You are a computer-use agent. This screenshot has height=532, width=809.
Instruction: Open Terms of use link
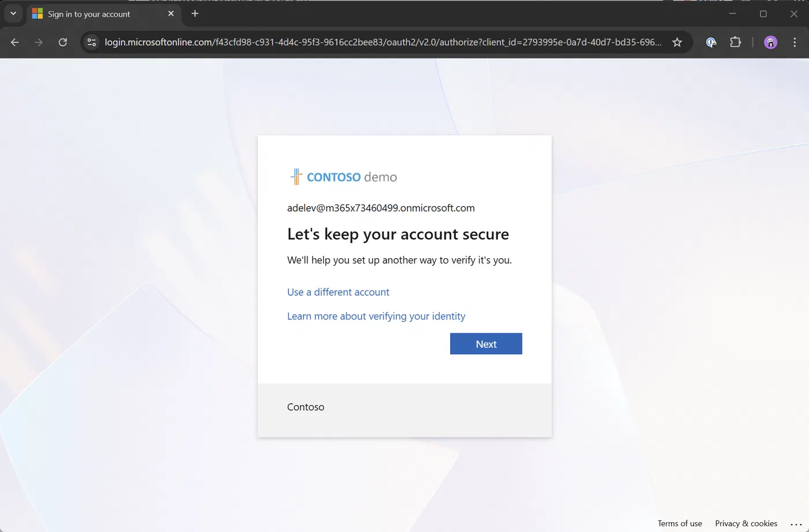(x=680, y=523)
